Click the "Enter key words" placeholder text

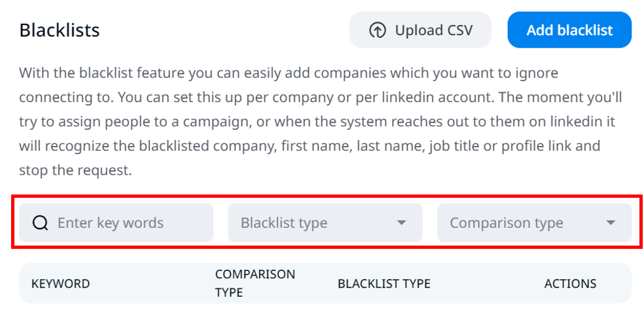[111, 223]
